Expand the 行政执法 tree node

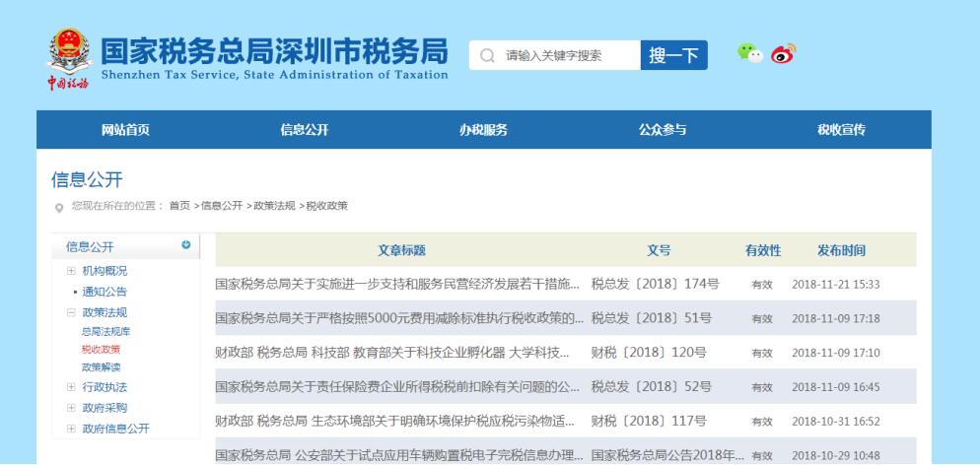point(71,387)
